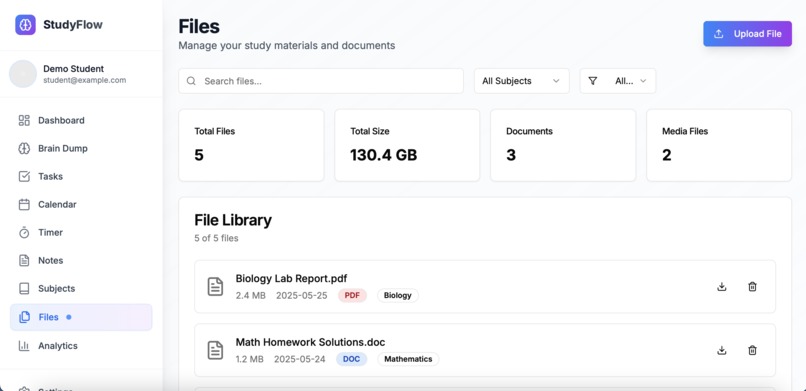Screen dimensions: 806x391
Task: Click the Biology Lab Report.pdf file name
Action: point(291,278)
